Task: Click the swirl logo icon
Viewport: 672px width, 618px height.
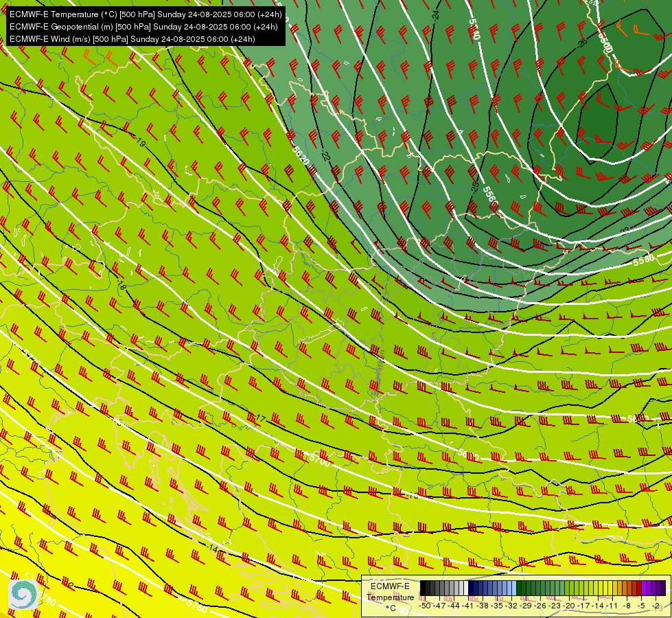Action: [x=23, y=595]
